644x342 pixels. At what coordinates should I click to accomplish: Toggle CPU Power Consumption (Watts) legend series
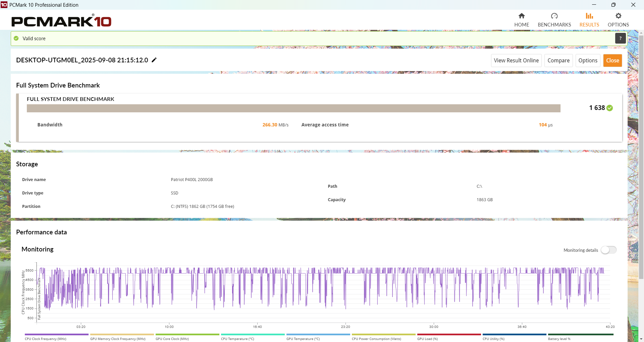[383, 337]
